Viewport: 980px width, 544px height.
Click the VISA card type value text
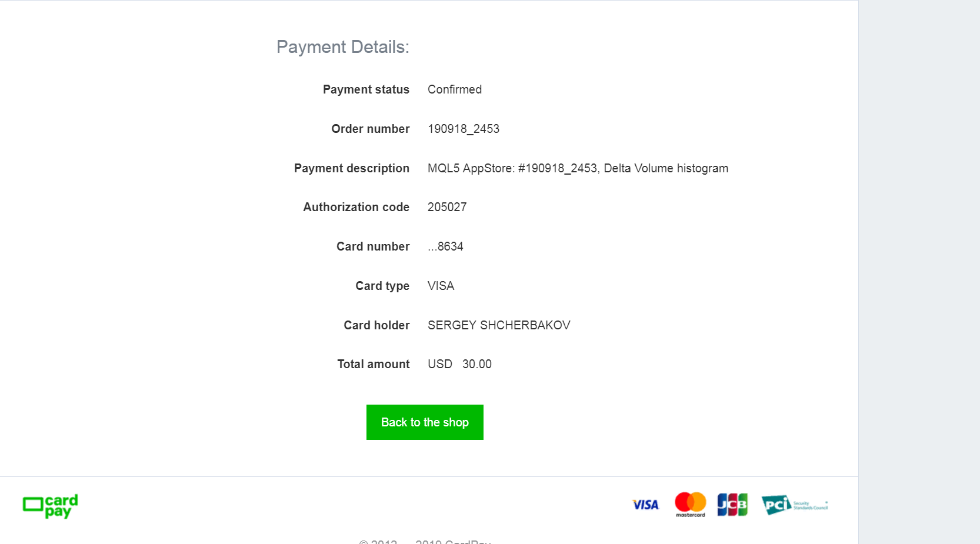[441, 286]
